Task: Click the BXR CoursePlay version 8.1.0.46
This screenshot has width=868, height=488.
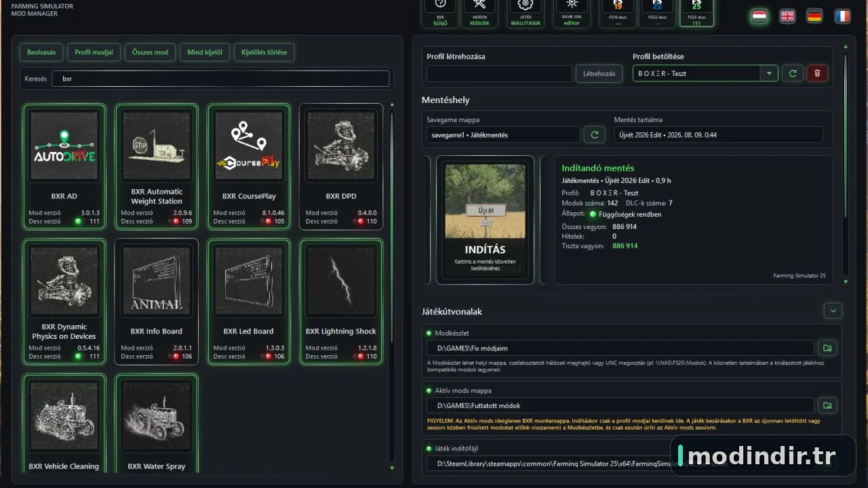Action: [272, 213]
